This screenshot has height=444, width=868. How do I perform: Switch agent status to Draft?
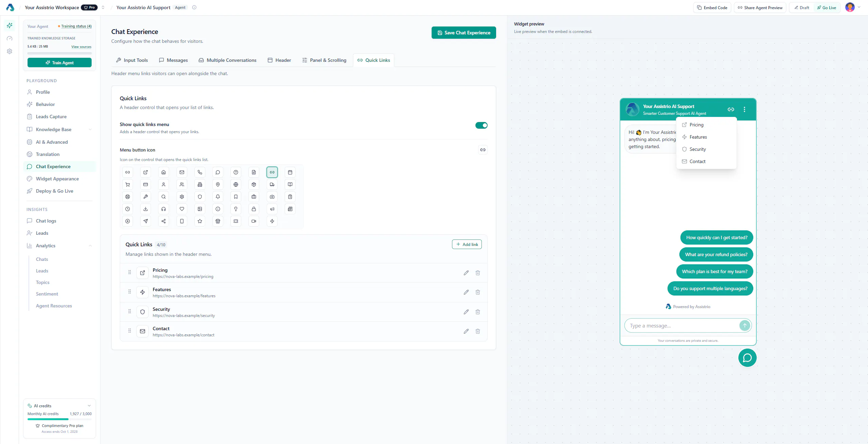801,7
